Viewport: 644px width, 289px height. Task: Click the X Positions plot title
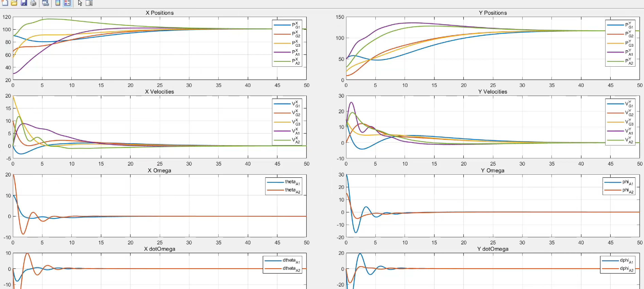click(x=160, y=13)
